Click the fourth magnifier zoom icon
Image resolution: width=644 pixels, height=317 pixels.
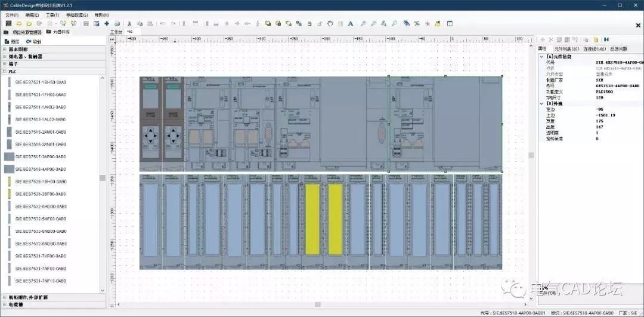pos(394,23)
